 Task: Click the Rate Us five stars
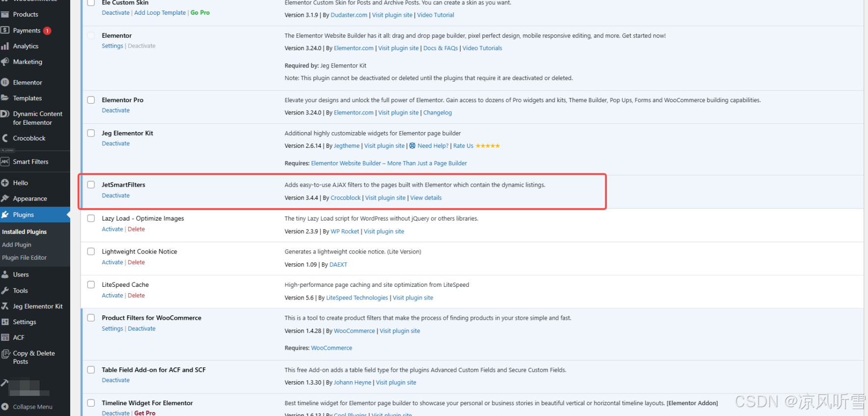point(488,146)
